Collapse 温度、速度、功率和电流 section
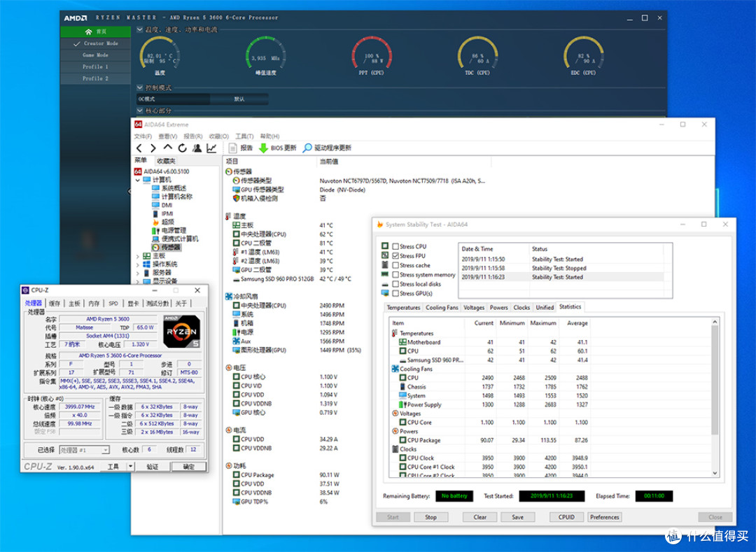Screen dimensions: 756x552 140,29
